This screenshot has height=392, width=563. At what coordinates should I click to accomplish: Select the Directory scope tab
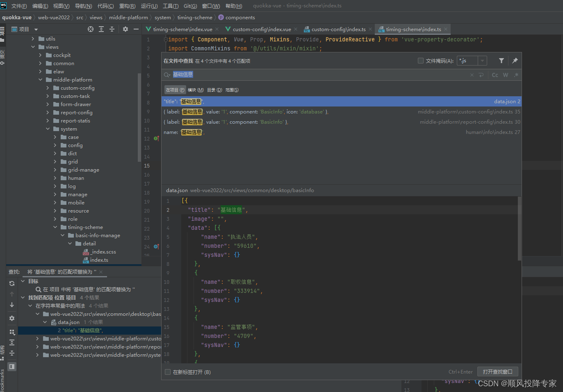pos(214,90)
